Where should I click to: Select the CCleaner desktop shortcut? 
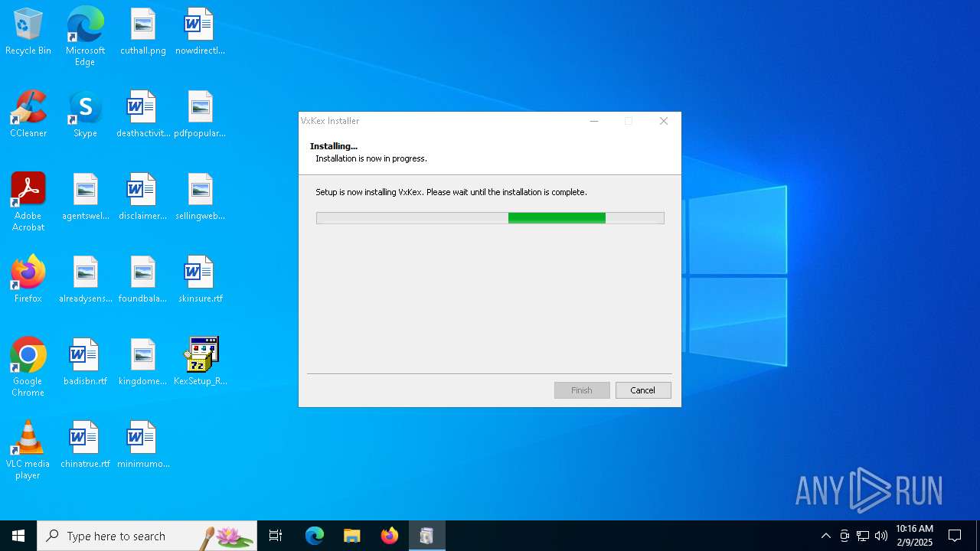point(28,115)
